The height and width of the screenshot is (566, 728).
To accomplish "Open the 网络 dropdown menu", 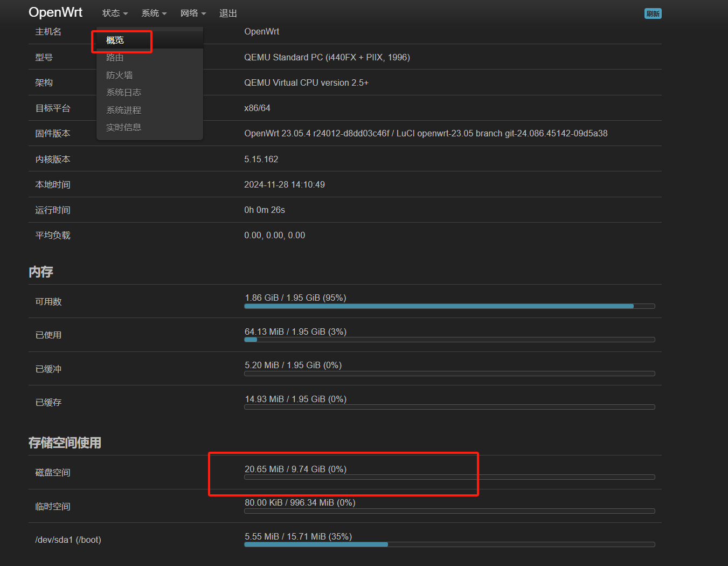I will (x=193, y=13).
